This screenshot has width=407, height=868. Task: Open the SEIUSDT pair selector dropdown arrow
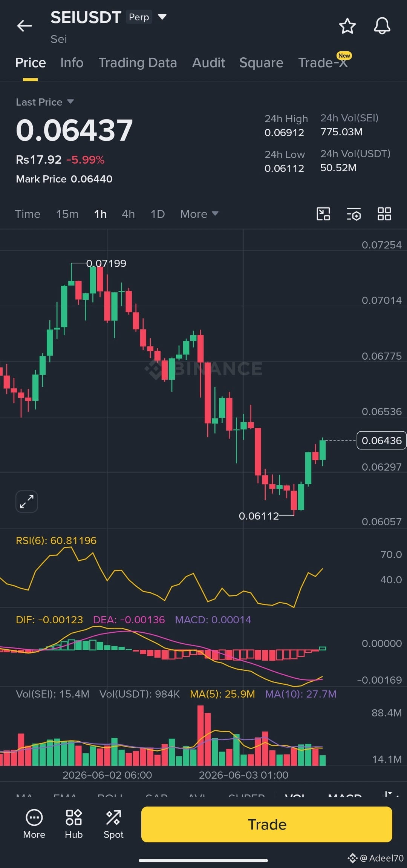162,17
